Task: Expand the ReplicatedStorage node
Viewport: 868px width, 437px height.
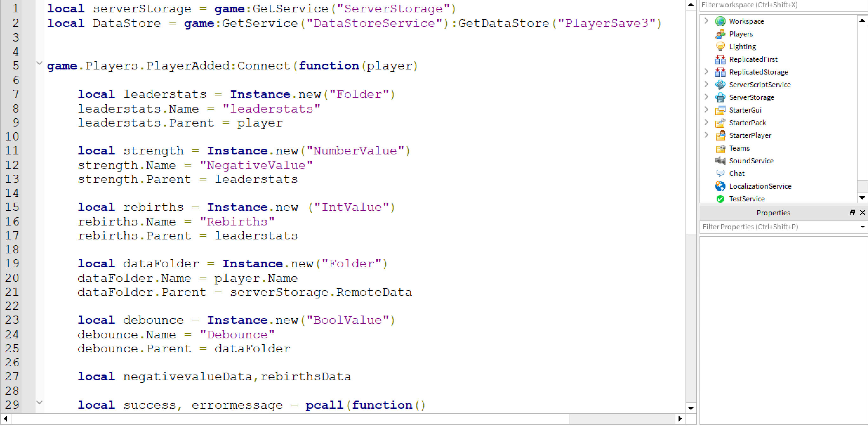Action: [706, 72]
